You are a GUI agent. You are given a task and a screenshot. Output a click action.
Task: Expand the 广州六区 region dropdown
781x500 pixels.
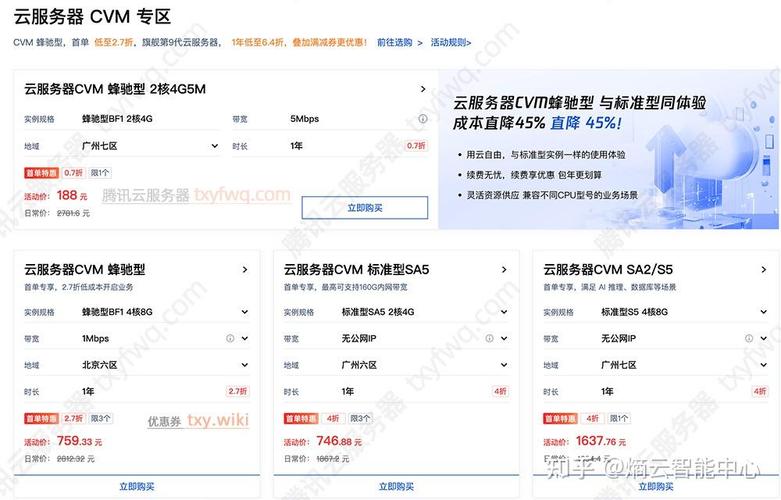504,365
